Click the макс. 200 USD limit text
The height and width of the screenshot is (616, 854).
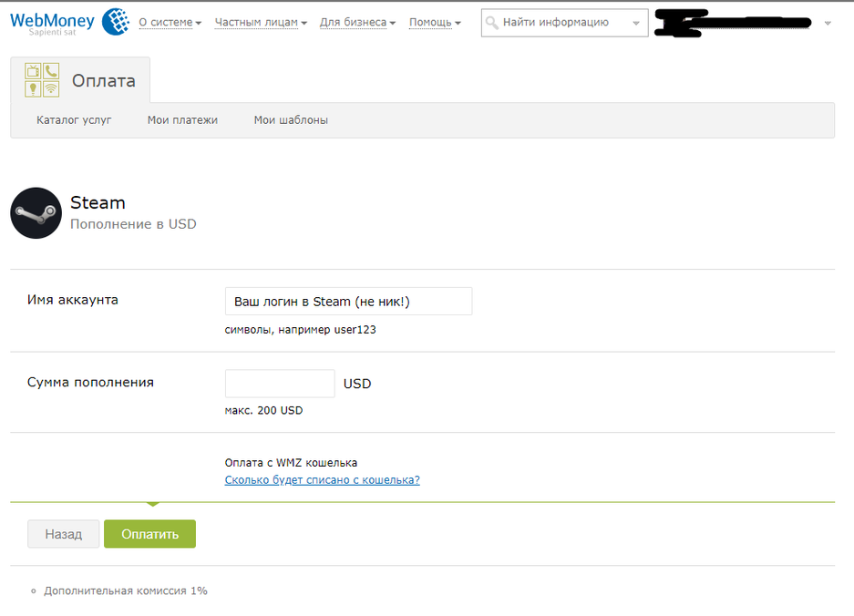263,410
